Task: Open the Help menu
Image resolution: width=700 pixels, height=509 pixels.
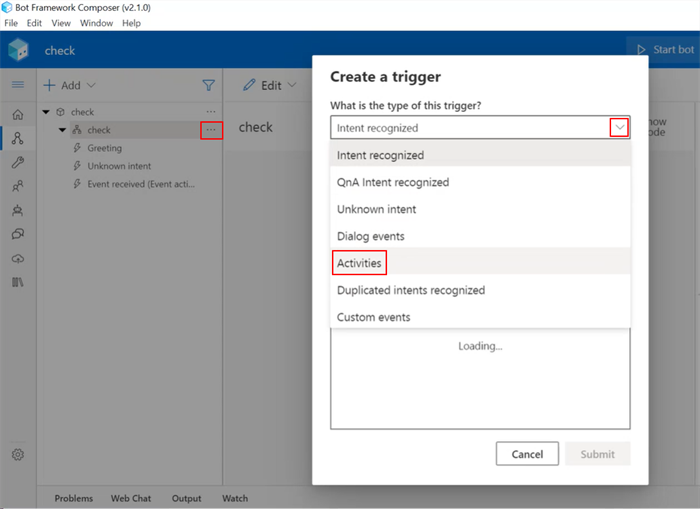Action: click(x=131, y=23)
